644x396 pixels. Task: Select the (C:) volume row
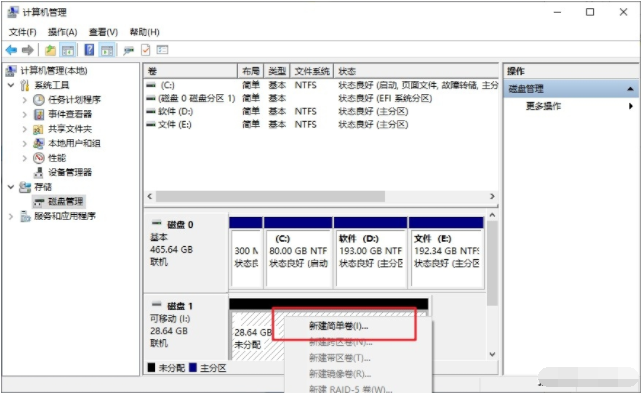(x=322, y=85)
